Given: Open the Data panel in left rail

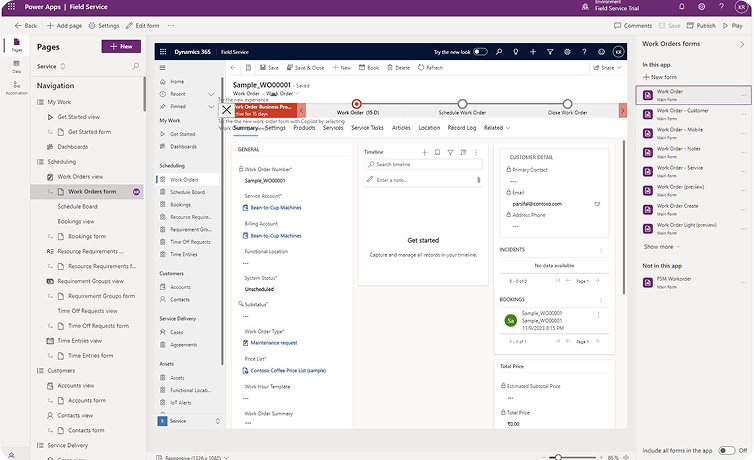Looking at the screenshot, I should [17, 68].
